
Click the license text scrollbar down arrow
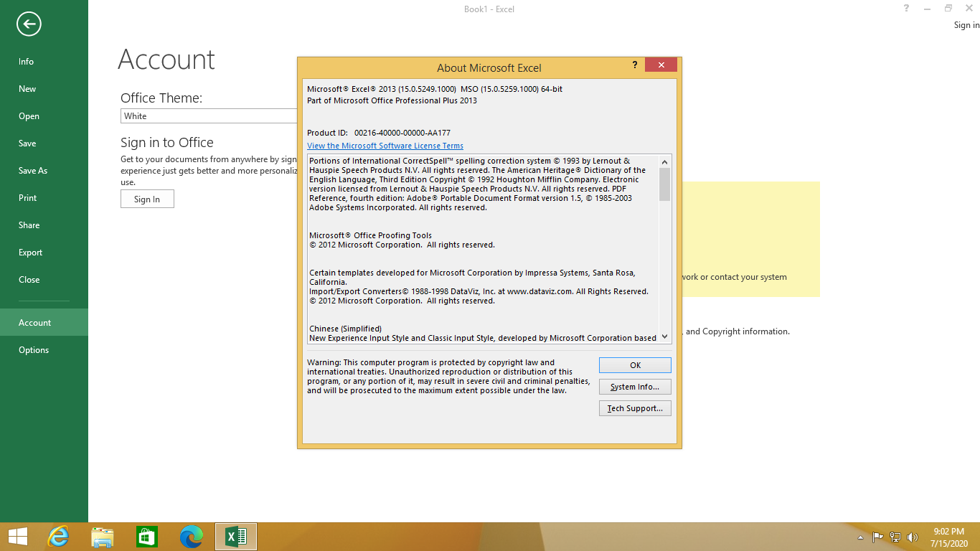664,336
